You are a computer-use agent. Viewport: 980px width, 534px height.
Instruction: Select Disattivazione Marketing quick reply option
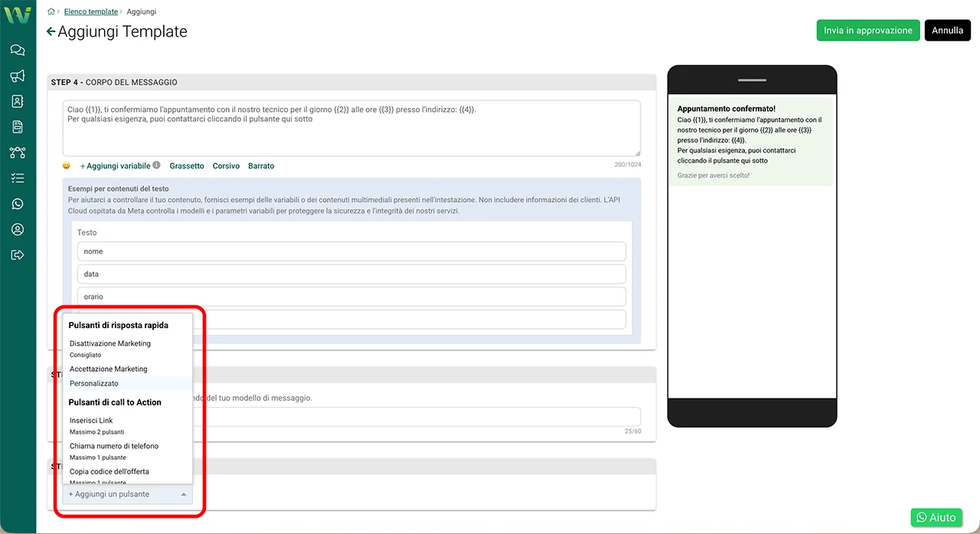(110, 344)
